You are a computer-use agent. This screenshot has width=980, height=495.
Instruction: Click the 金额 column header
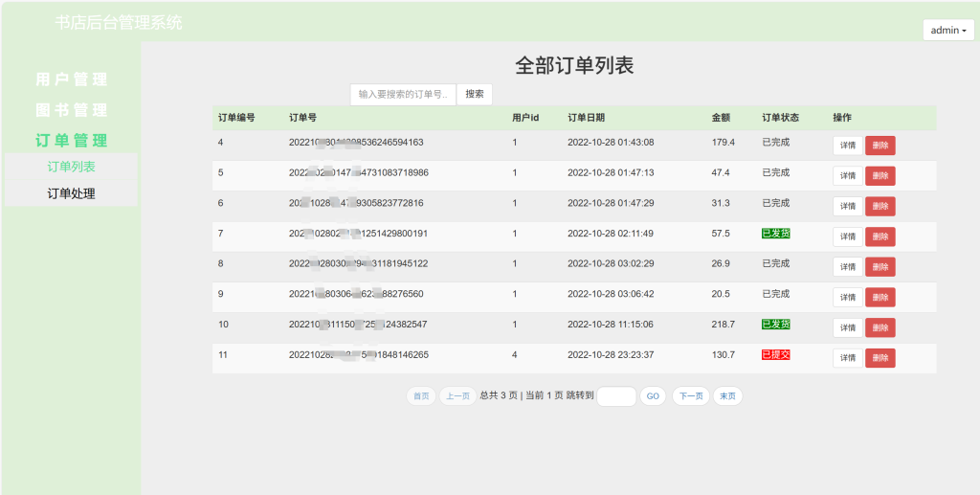721,118
